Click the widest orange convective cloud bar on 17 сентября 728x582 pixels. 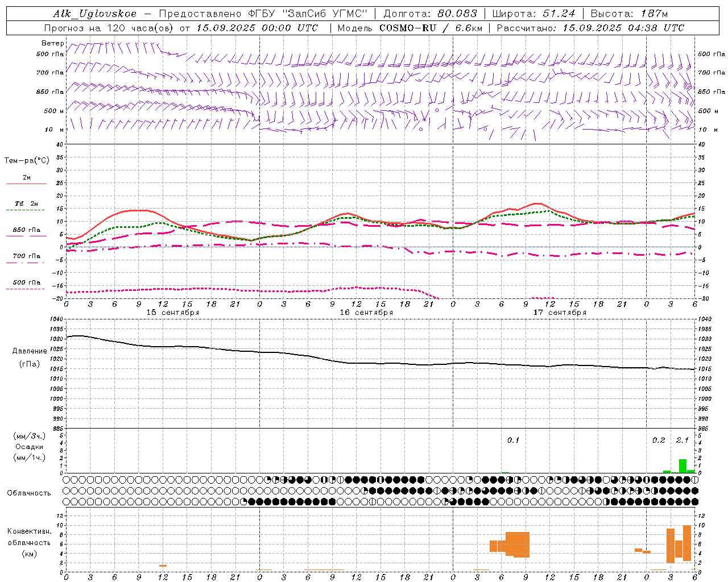(x=518, y=544)
